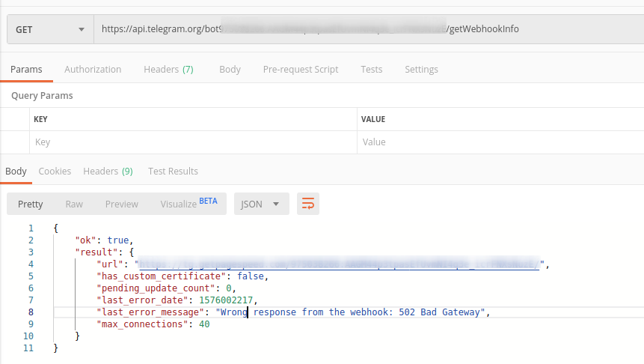Open the request Settings tab

click(x=421, y=69)
